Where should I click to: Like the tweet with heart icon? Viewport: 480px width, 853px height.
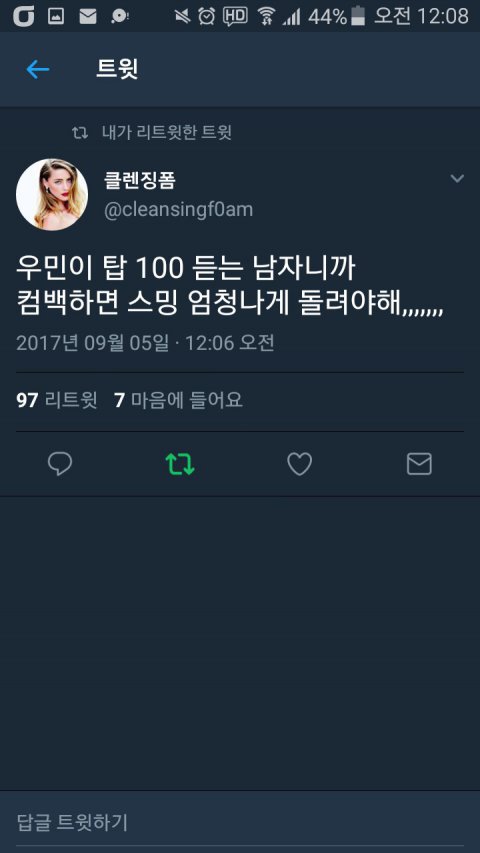299,464
